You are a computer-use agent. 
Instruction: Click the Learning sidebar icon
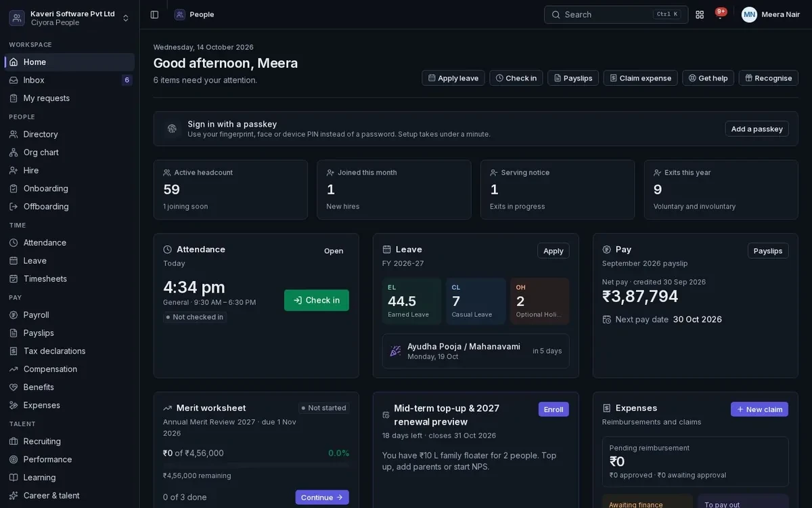tap(14, 478)
